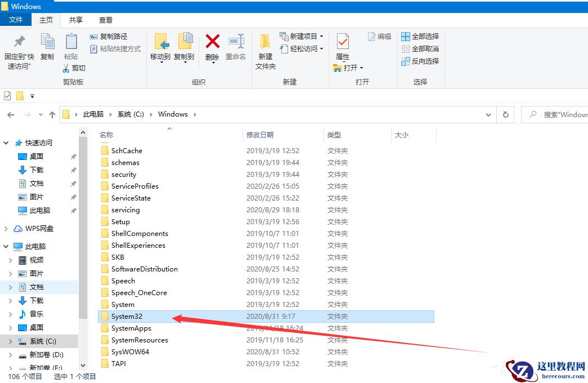Switch to the 查看 (View) tab

[105, 20]
